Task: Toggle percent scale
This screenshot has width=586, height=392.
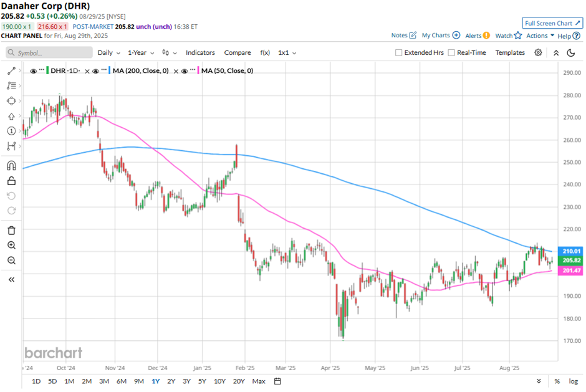Action: pos(557,381)
